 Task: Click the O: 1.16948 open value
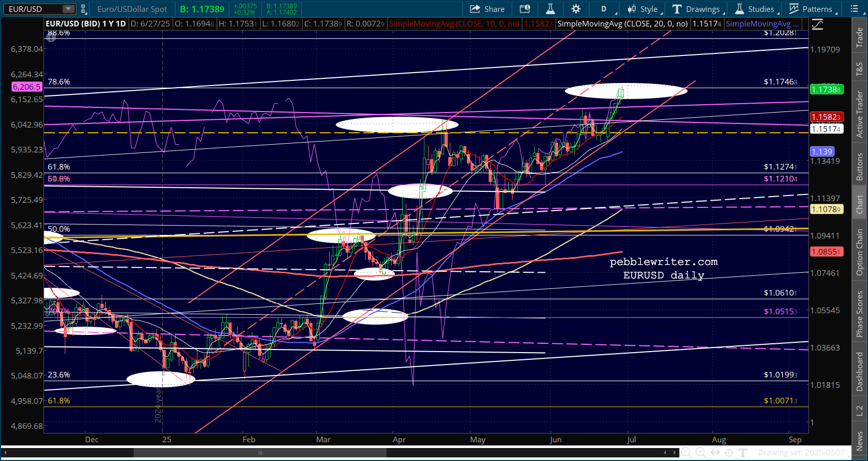(194, 24)
